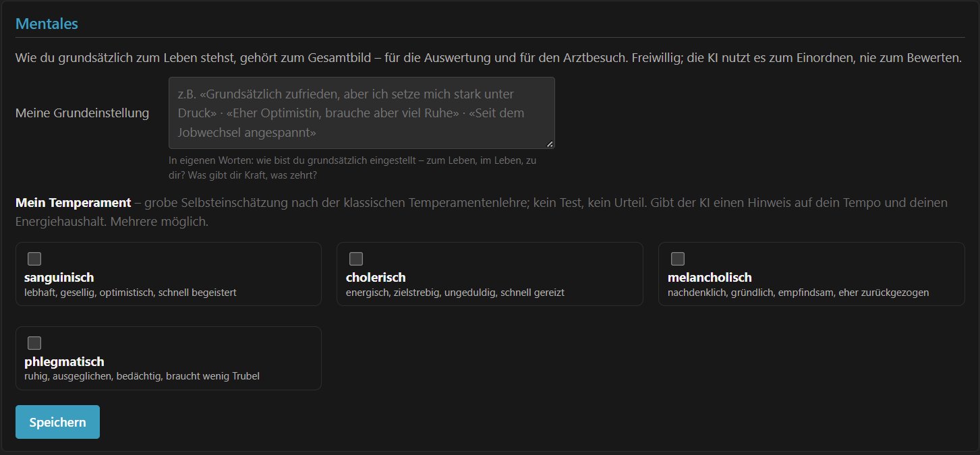Click the cholerisch card title
The image size is (980, 455).
pos(376,278)
